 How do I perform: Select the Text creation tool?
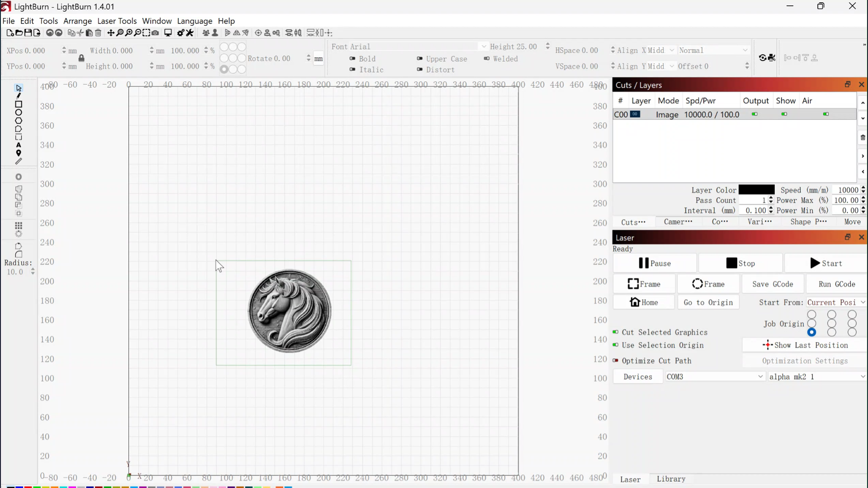point(19,145)
